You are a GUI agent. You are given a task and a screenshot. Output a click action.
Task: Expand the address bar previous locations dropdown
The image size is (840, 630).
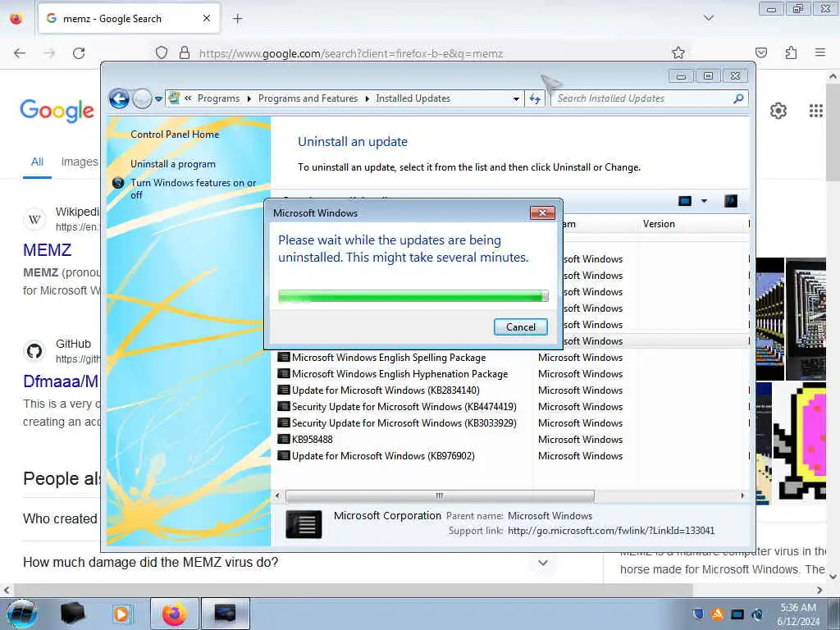(516, 99)
